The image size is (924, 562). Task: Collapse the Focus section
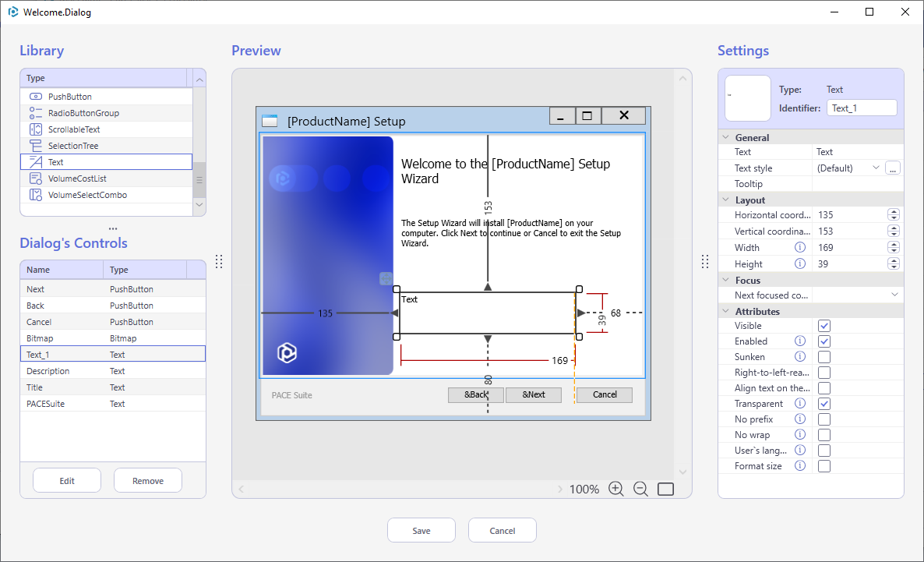pos(726,280)
